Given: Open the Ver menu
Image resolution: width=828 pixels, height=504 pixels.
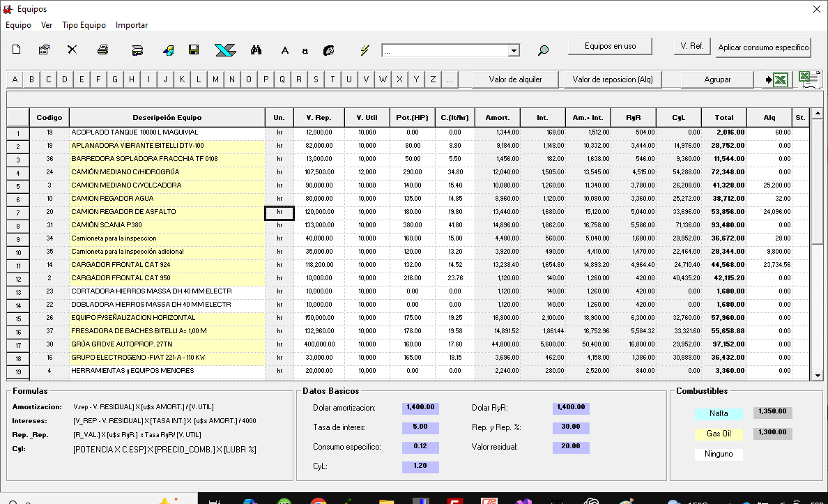Looking at the screenshot, I should (x=47, y=25).
